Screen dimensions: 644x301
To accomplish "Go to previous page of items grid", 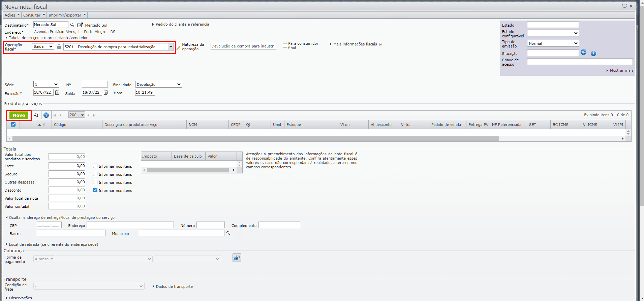I will pos(61,115).
